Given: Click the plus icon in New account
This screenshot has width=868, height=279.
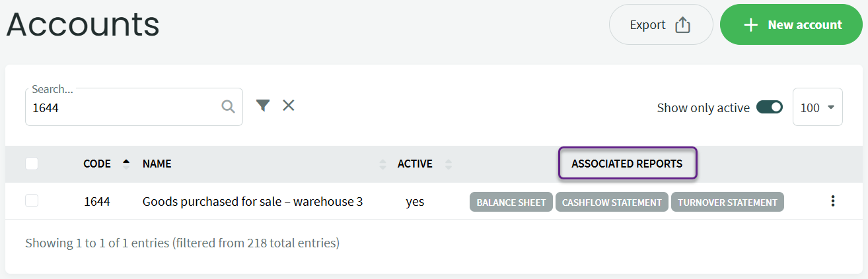Looking at the screenshot, I should pos(750,25).
